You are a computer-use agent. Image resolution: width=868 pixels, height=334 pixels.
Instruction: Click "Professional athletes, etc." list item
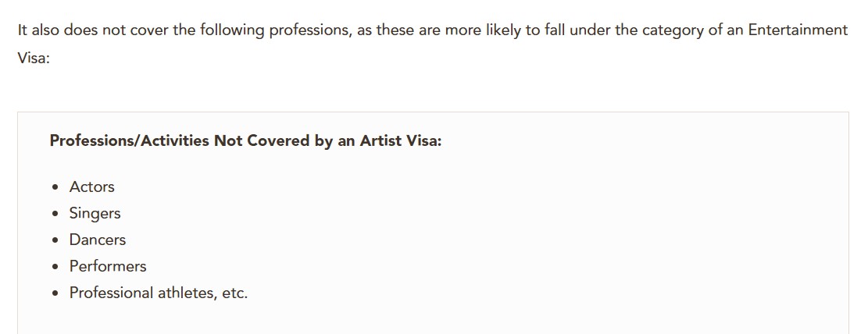159,293
